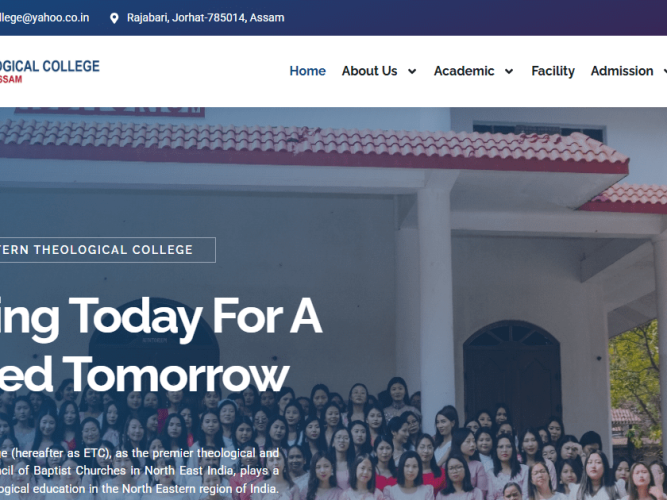Click the paragraph mentioning Baptist Churches
Viewport: 667px width, 500px height.
point(140,471)
